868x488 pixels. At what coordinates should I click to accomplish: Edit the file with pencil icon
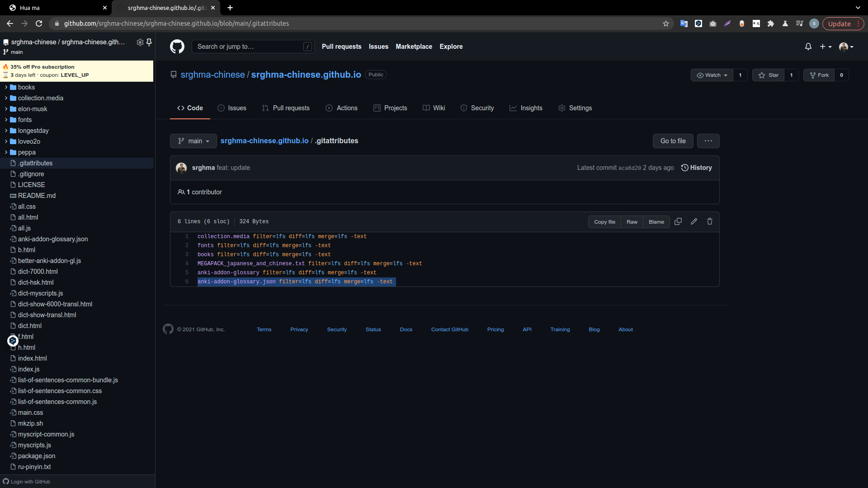click(x=693, y=221)
